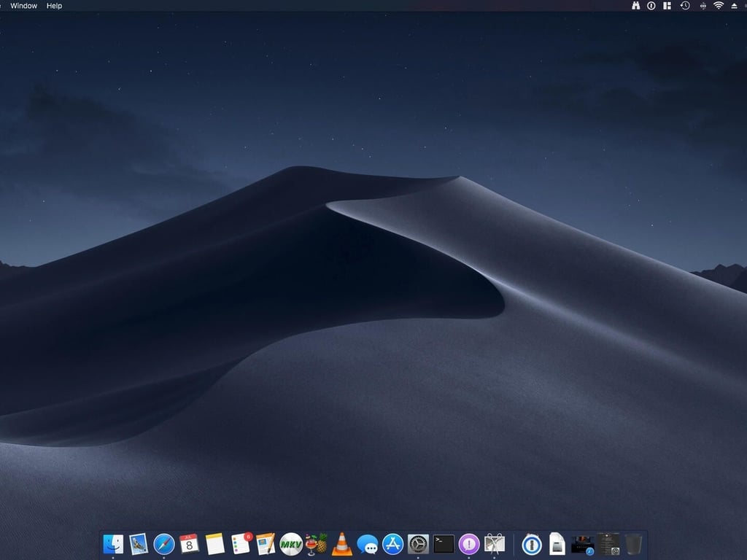Open Finder from the dock
This screenshot has width=747, height=560.
pos(113,544)
